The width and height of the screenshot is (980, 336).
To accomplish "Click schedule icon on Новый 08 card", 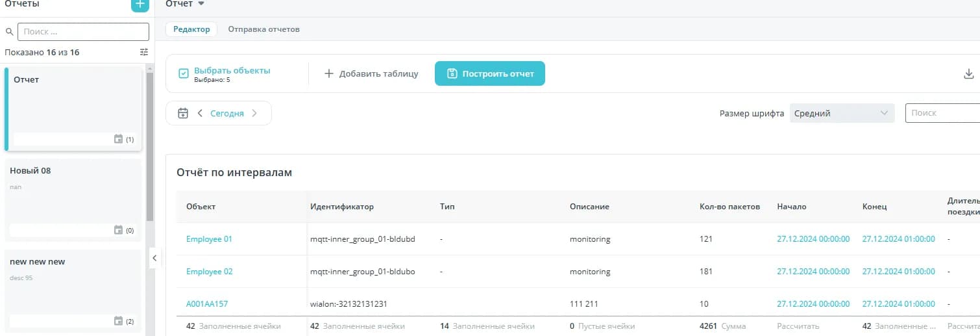I will [118, 230].
